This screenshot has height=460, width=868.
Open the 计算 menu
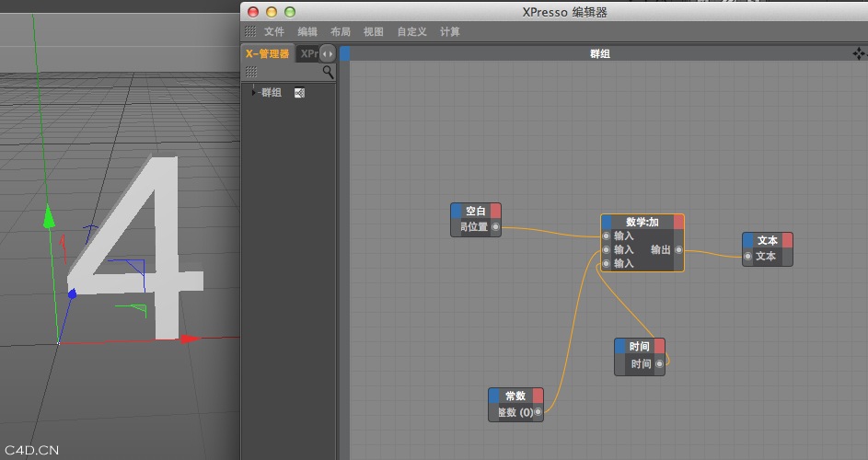[x=449, y=31]
